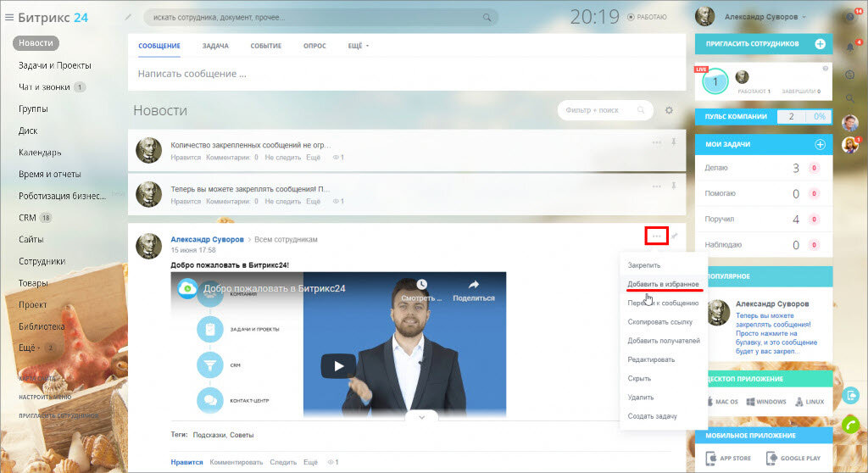Image resolution: width=868 pixels, height=473 pixels.
Task: Pin the welcome post with pin icon
Action: click(x=675, y=236)
